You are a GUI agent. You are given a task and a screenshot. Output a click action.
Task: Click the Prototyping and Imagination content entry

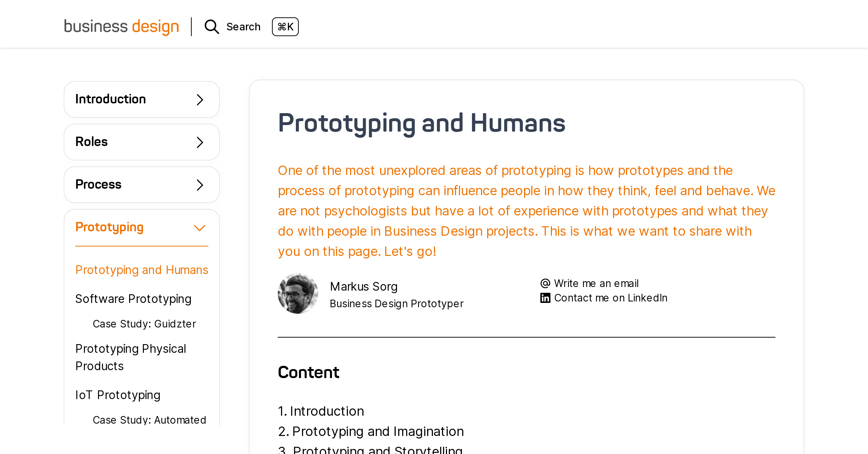click(x=378, y=431)
